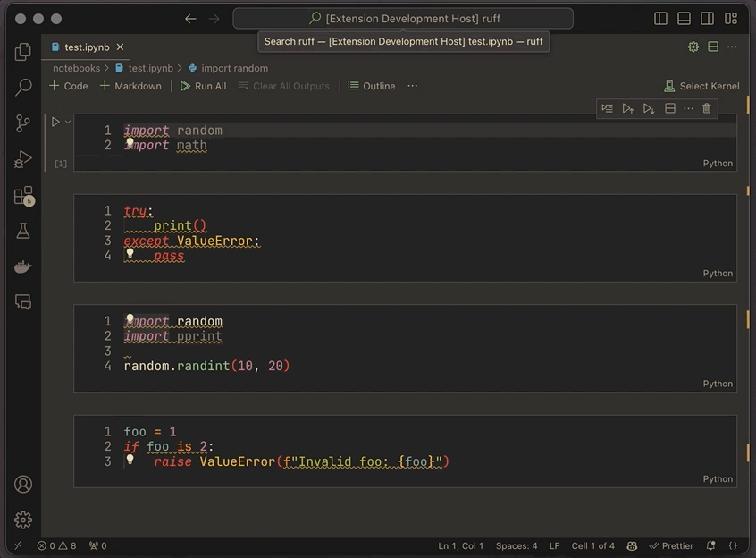Screen dimensions: 756x558
Task: Execute first cell and cells below
Action: [x=649, y=108]
